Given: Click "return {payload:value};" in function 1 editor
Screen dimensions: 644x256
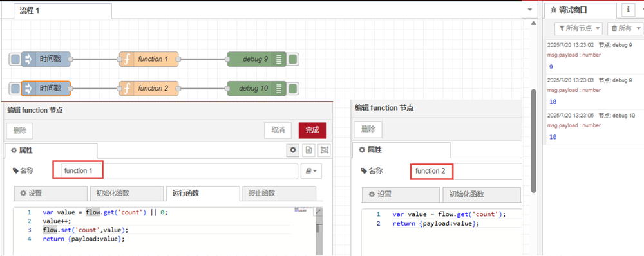Looking at the screenshot, I should (83, 239).
